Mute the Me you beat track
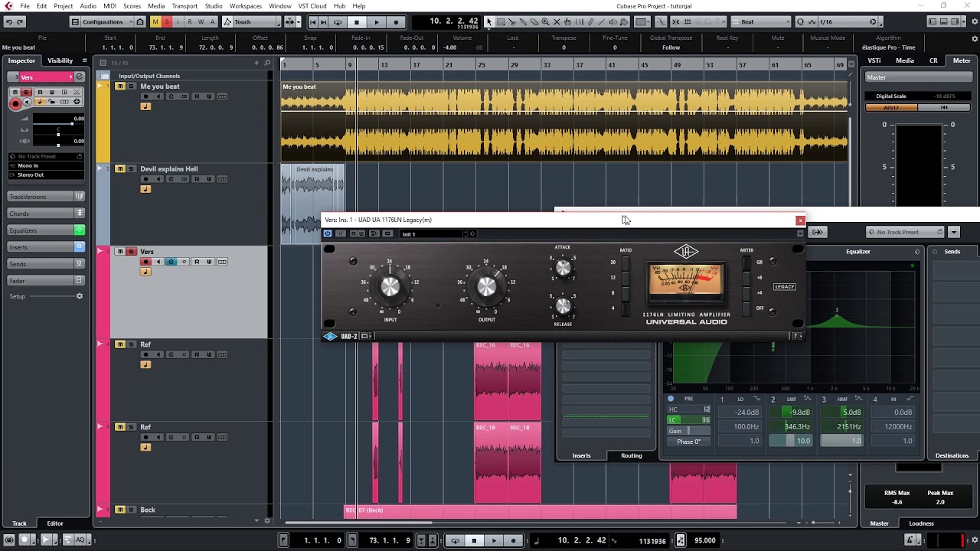The height and width of the screenshot is (551, 980). [x=120, y=86]
